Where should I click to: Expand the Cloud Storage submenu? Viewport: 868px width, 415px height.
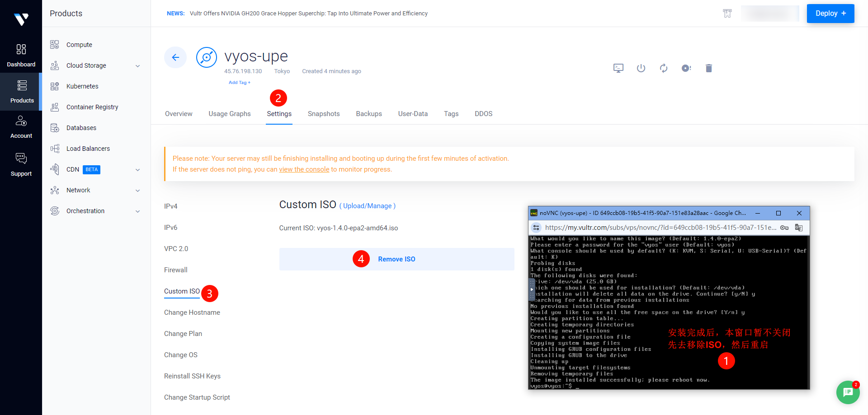pyautogui.click(x=138, y=66)
